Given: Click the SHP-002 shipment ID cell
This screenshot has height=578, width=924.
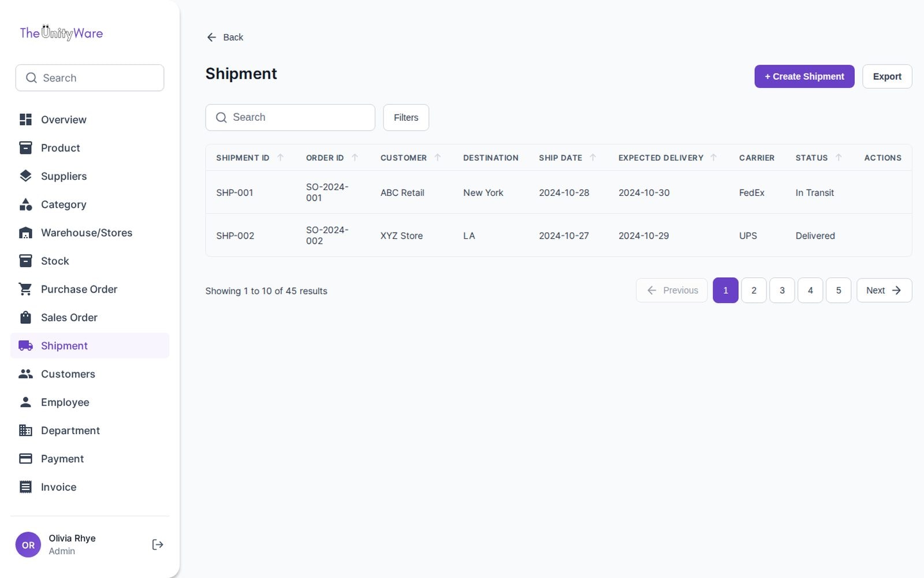Looking at the screenshot, I should pos(235,236).
